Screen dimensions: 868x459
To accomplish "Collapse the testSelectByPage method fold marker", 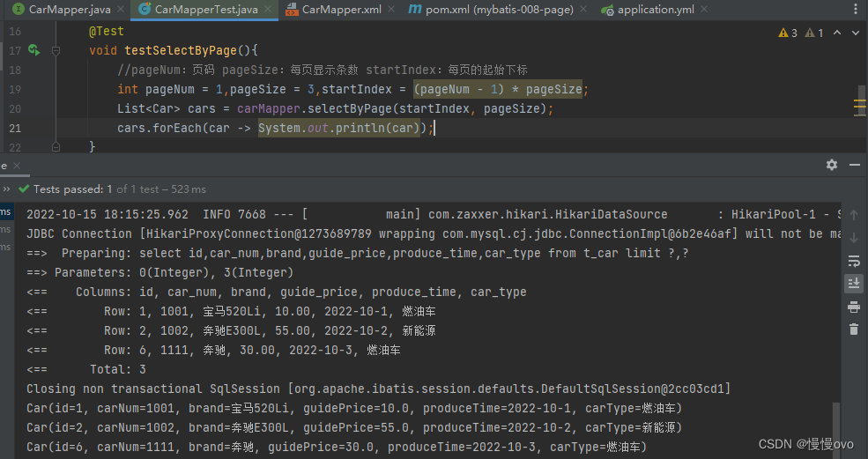I will click(x=56, y=51).
